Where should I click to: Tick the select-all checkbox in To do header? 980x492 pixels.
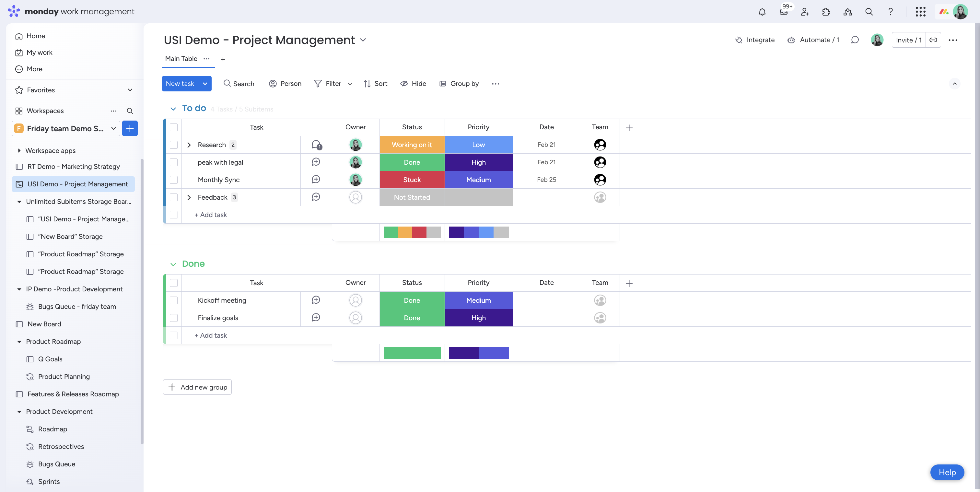pos(173,127)
